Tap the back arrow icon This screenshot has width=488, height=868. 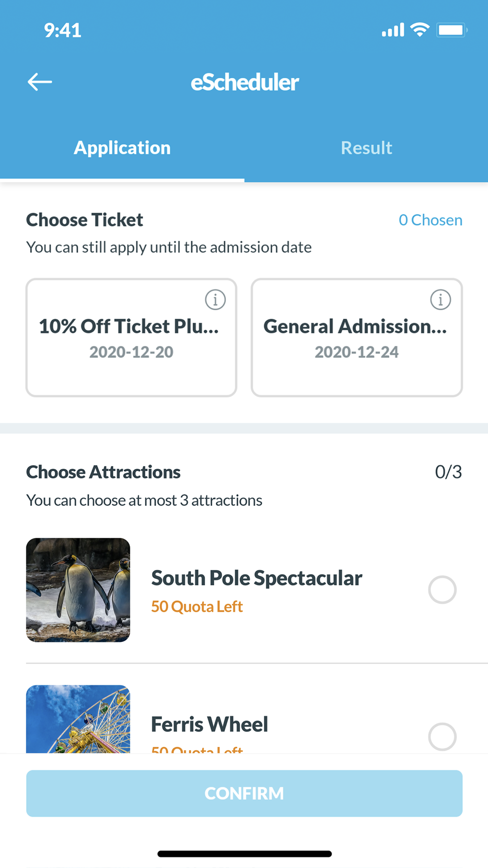(x=40, y=82)
